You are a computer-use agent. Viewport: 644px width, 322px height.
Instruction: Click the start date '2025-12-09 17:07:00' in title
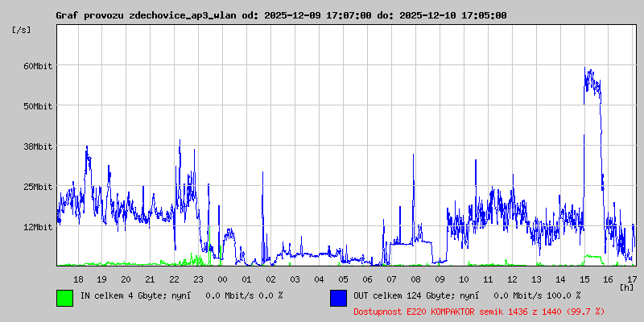point(318,16)
